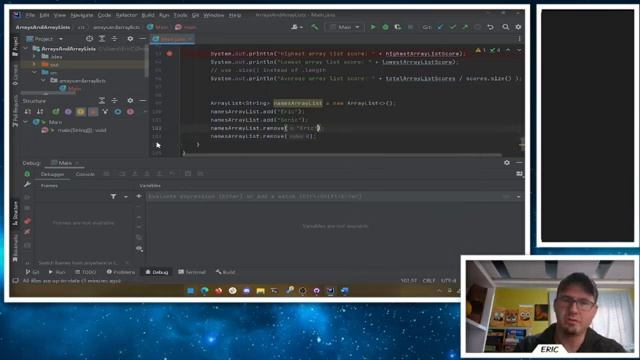Click the Rerun debug icon in Debug panel
Image resolution: width=640 pixels, height=360 pixels.
coord(27,174)
